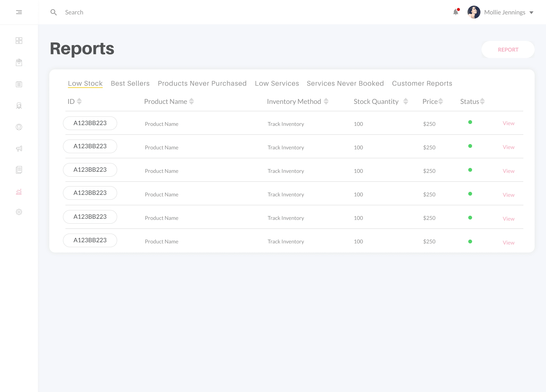The width and height of the screenshot is (546, 392).
Task: Open the documents icon in sidebar
Action: (x=19, y=170)
